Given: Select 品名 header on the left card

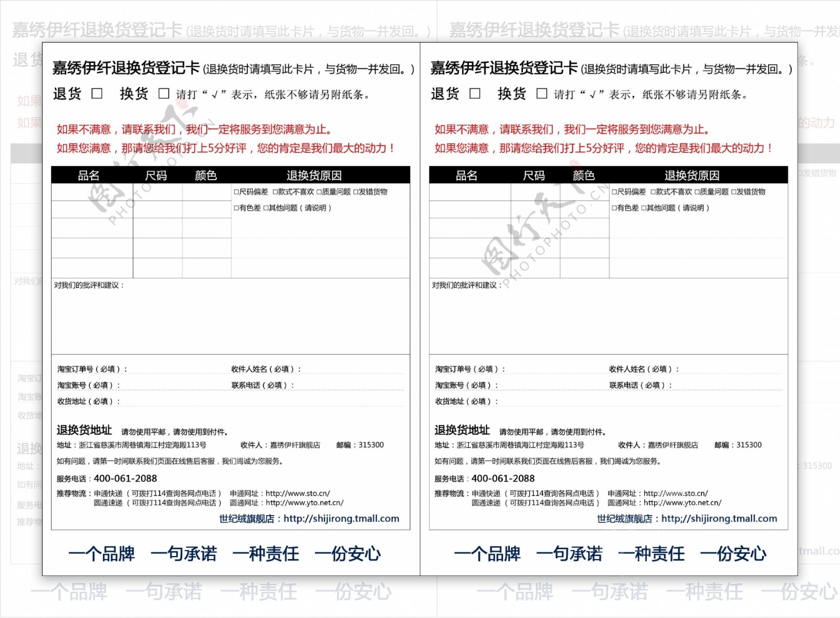Looking at the screenshot, I should [89, 175].
